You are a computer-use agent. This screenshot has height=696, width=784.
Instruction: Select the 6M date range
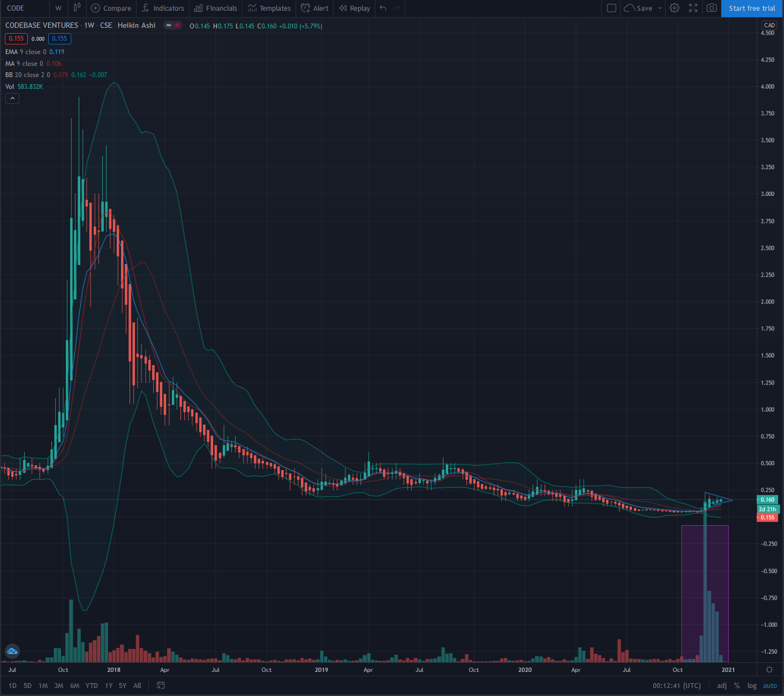(74, 685)
